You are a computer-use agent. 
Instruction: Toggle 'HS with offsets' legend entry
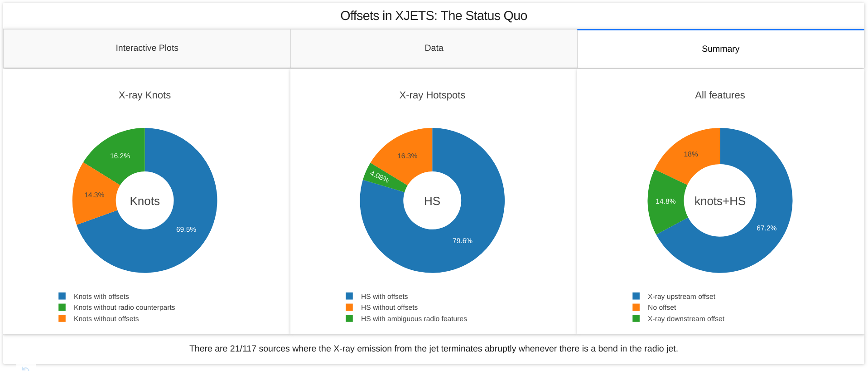tap(384, 297)
